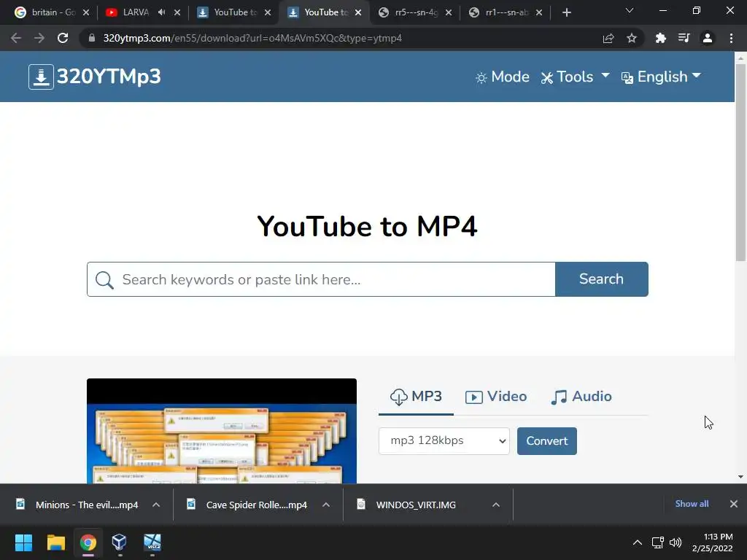Open clock and date 1:13 PM
Image resolution: width=747 pixels, height=560 pixels.
tap(712, 542)
